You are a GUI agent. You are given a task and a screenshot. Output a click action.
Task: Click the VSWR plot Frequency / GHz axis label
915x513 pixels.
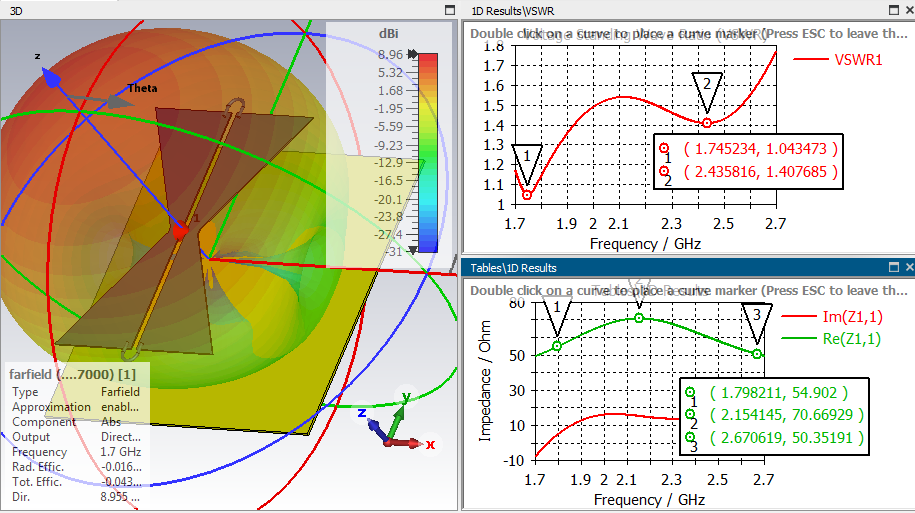(x=645, y=244)
